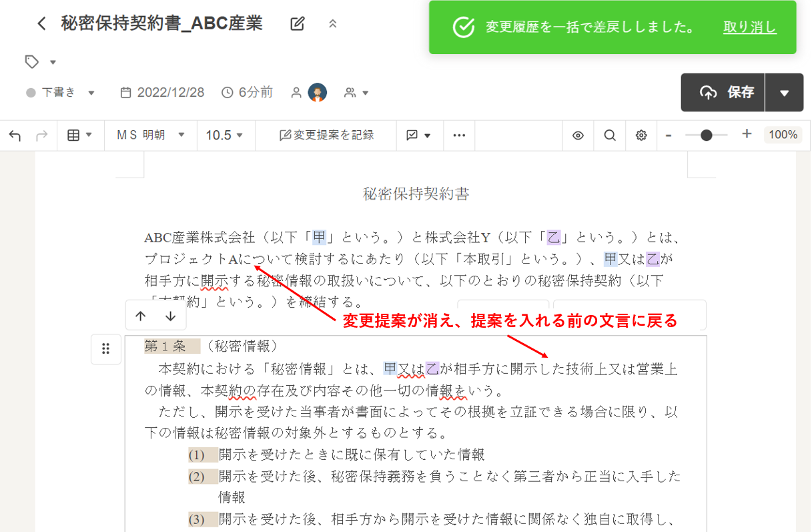The height and width of the screenshot is (532, 812).
Task: Collapse header with double chevron up icon
Action: click(333, 24)
